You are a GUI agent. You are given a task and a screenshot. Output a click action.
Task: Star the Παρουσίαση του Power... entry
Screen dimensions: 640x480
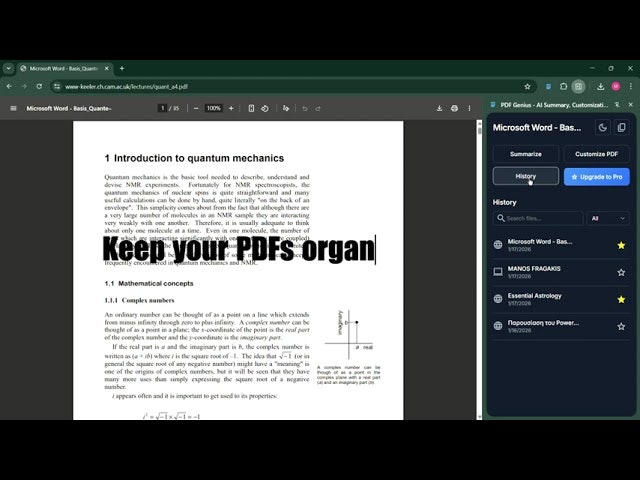click(x=621, y=327)
